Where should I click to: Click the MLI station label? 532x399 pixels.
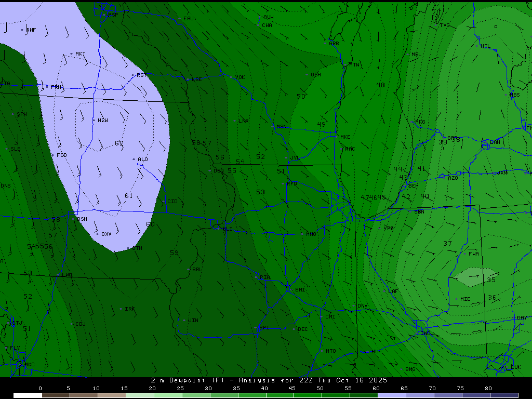[x=228, y=229]
